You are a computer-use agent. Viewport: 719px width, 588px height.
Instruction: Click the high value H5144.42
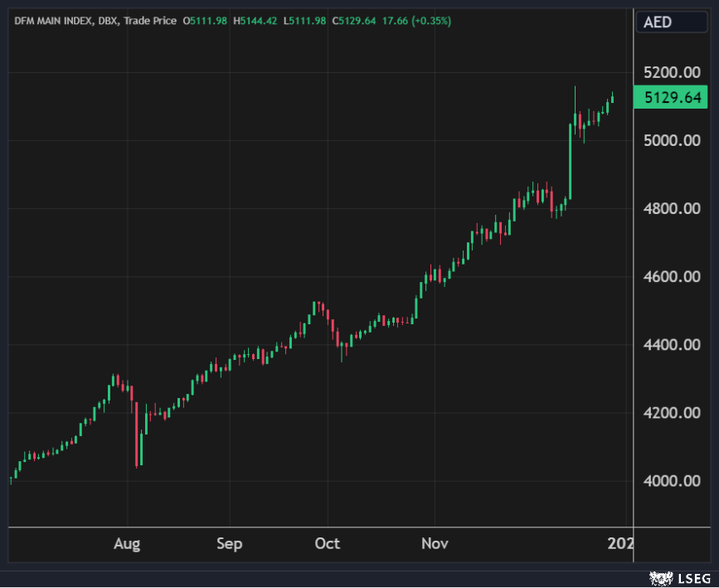click(258, 21)
